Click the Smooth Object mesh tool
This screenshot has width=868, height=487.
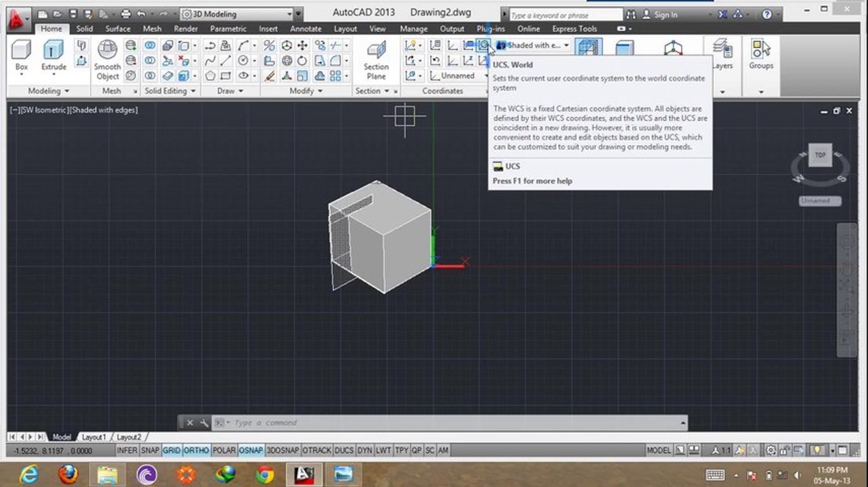pos(108,60)
